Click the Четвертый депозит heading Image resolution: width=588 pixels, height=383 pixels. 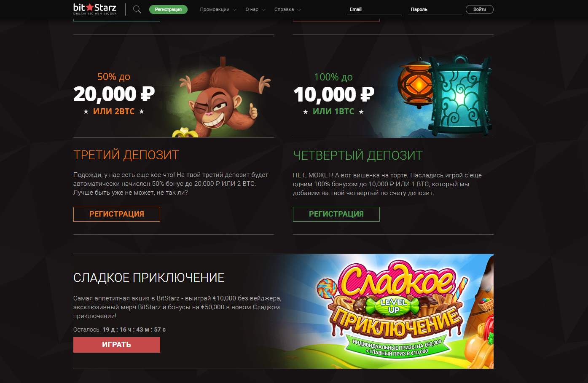pos(358,155)
